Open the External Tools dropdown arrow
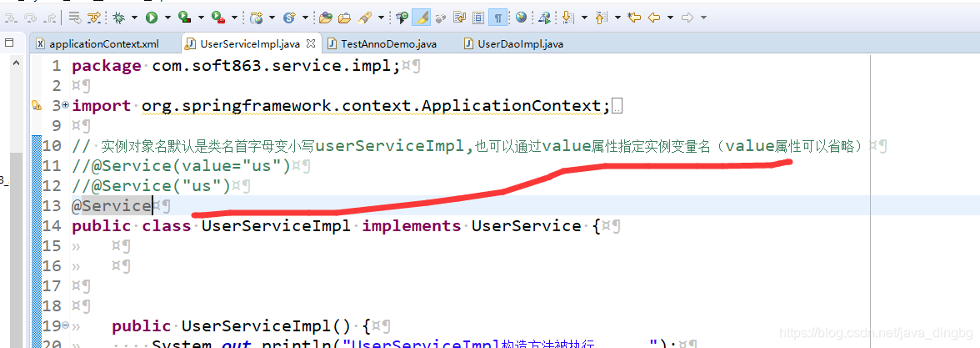980x348 pixels. coord(234,18)
